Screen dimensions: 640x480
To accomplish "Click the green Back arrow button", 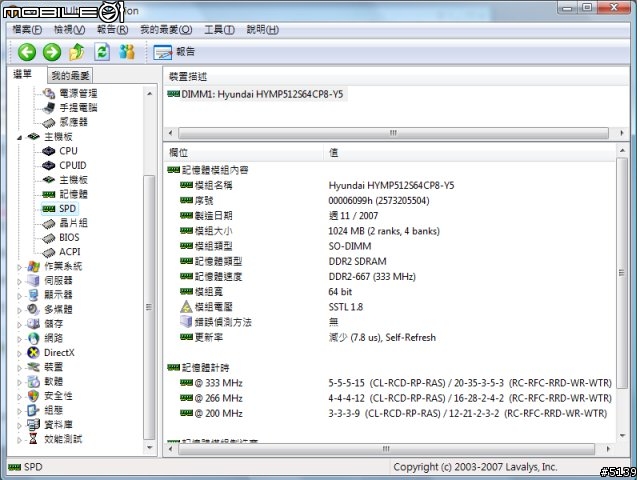I will (27, 52).
